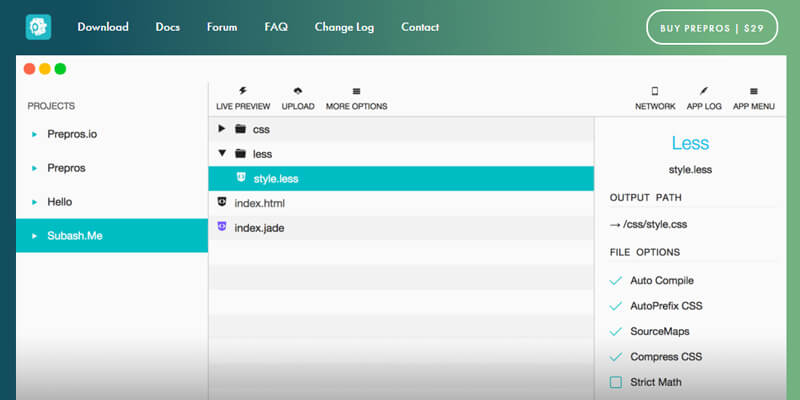Click the style.less file type icon
The width and height of the screenshot is (800, 400).
tap(241, 177)
